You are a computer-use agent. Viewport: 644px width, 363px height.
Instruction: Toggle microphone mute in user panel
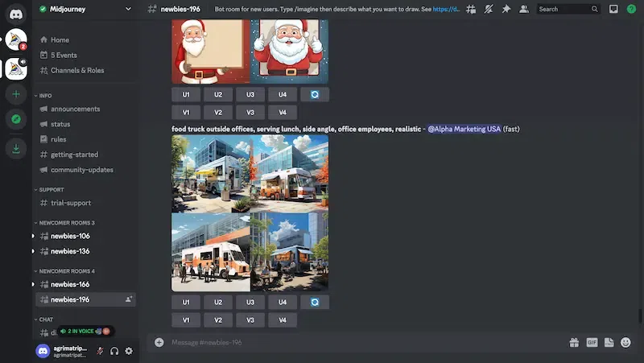coord(100,351)
